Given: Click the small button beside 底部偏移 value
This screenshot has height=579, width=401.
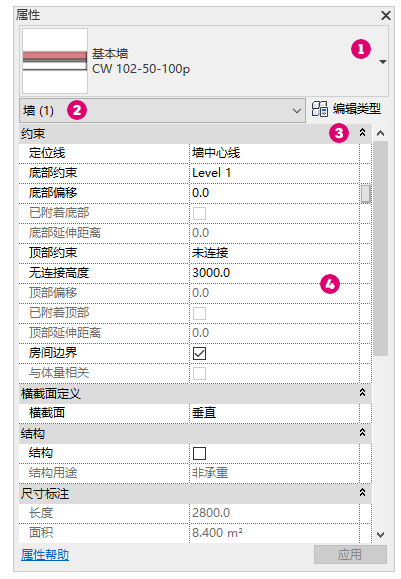Looking at the screenshot, I should pyautogui.click(x=366, y=193).
